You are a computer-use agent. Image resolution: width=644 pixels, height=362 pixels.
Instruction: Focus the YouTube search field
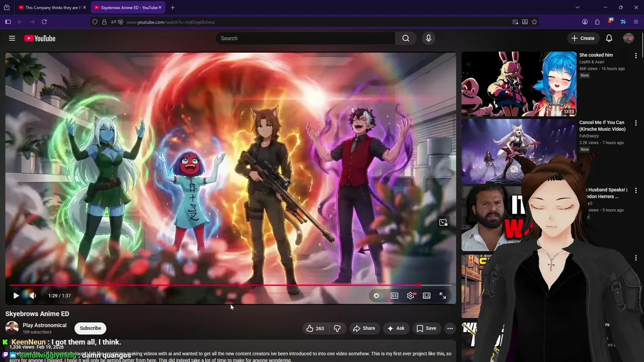coord(306,38)
